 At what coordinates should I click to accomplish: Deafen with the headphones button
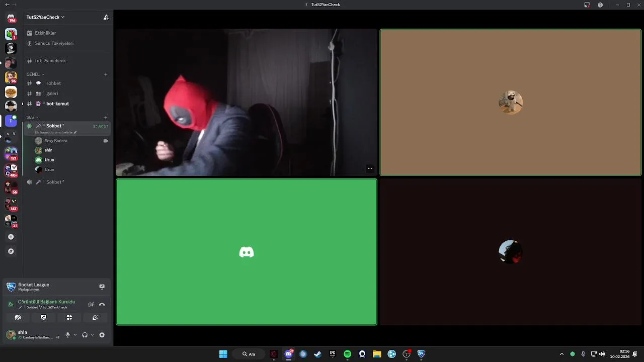pos(85,335)
